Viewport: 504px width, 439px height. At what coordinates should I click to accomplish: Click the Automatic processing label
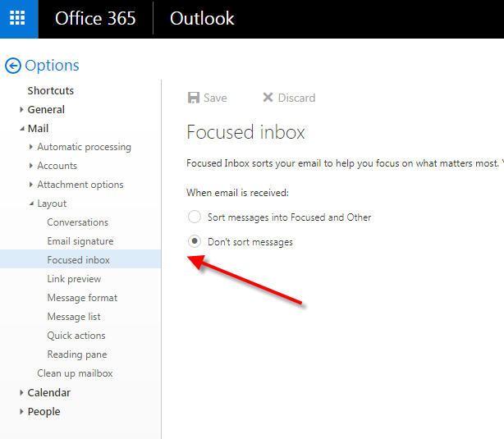85,147
